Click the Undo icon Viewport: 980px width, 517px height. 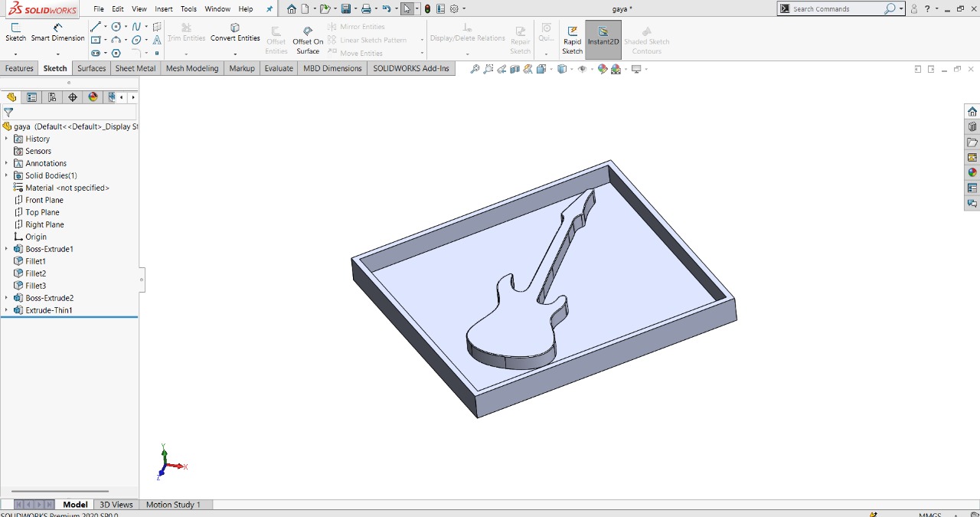click(386, 9)
